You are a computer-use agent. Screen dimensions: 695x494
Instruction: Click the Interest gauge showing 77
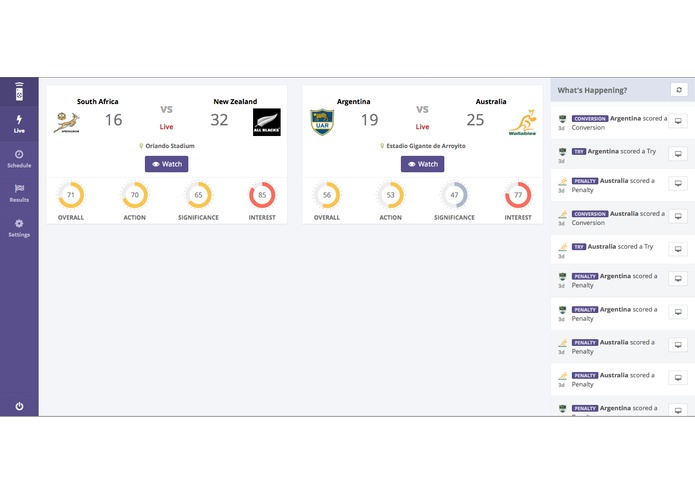coord(518,195)
